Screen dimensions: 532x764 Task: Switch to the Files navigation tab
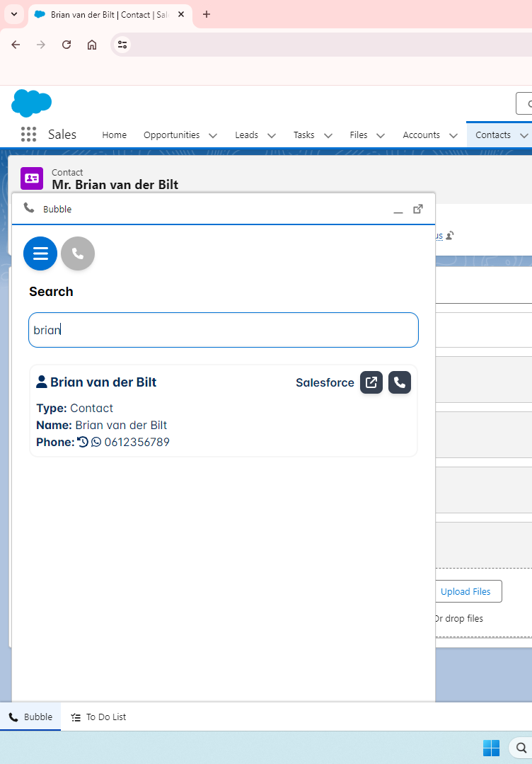point(359,135)
